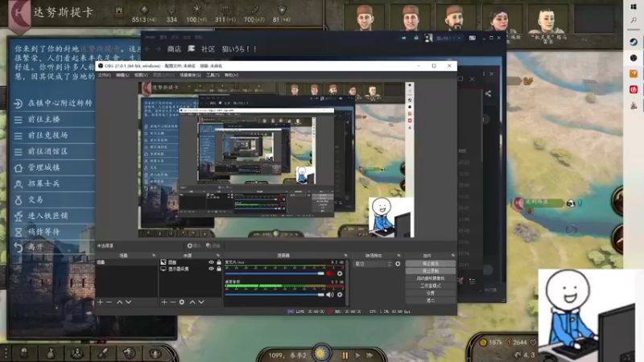This screenshot has width=644, height=362.
Task: Go back with the Steam navigation back arrow
Action: coord(147,49)
